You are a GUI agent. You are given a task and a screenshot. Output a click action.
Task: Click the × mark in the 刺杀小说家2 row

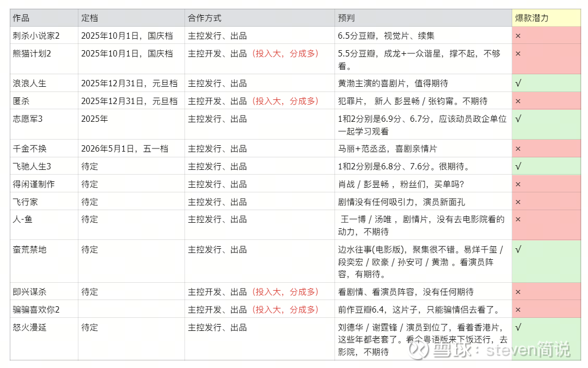(x=518, y=36)
